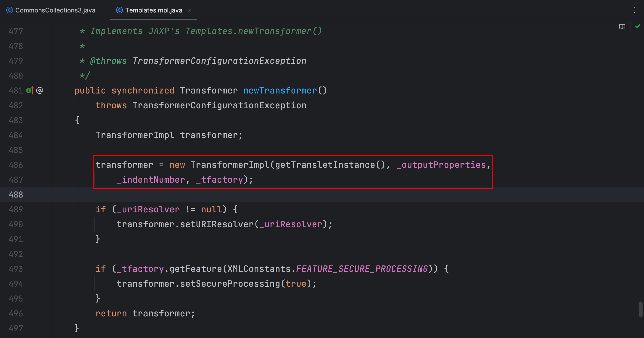
Task: Click line number 477 in the gutter
Action: (16, 31)
